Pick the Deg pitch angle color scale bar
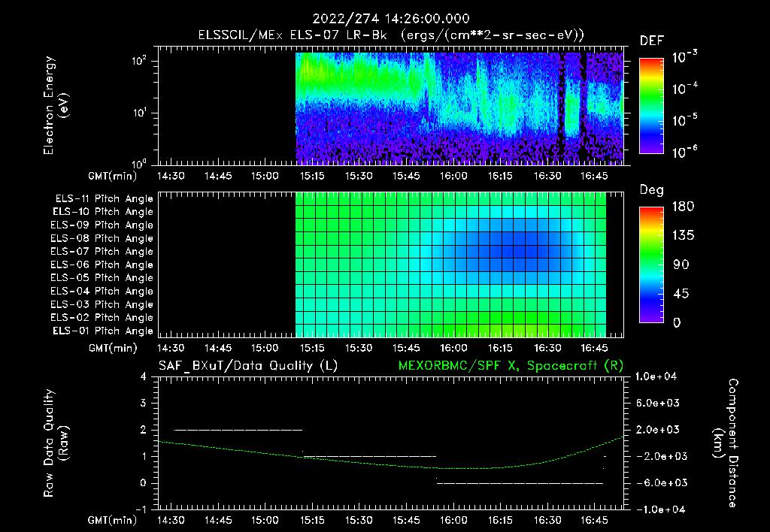The height and width of the screenshot is (532, 770). tap(651, 264)
